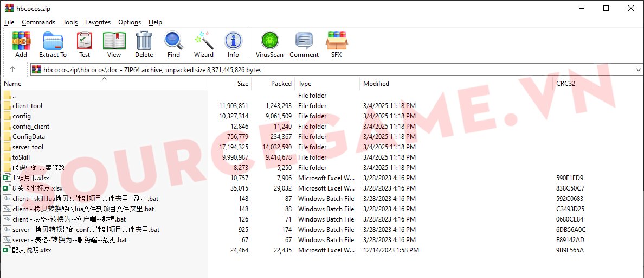644x278 pixels.
Task: Click the Add archive toolbar icon
Action: 21,44
